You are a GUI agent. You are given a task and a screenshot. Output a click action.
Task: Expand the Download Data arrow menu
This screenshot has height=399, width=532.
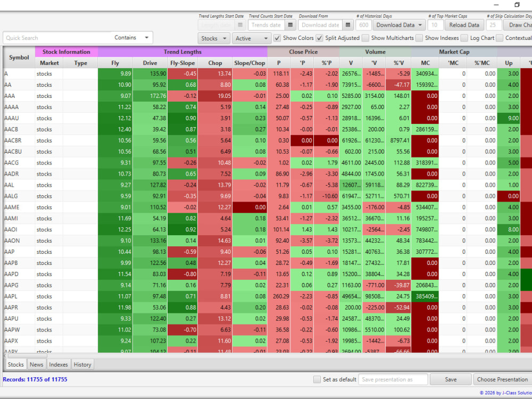click(x=420, y=25)
